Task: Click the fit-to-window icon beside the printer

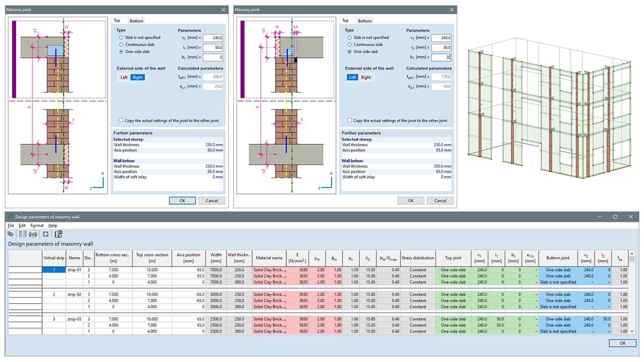Action: [x=46, y=234]
